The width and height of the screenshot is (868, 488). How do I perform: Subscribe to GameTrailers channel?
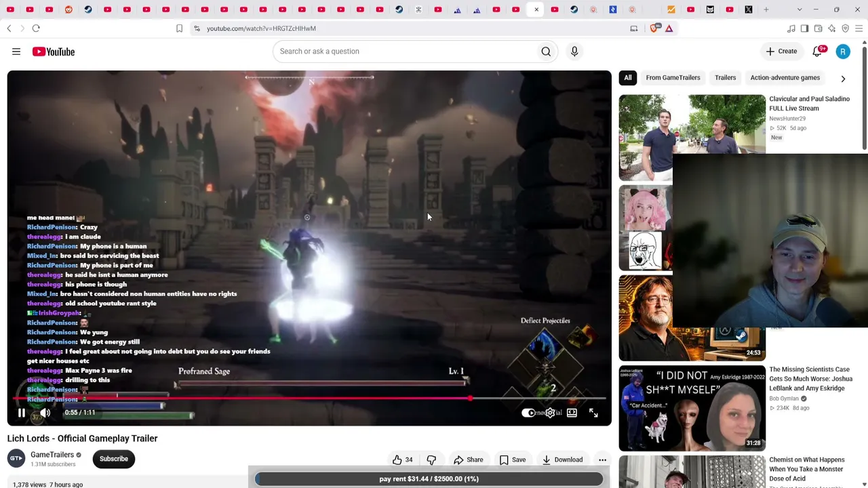click(x=114, y=459)
